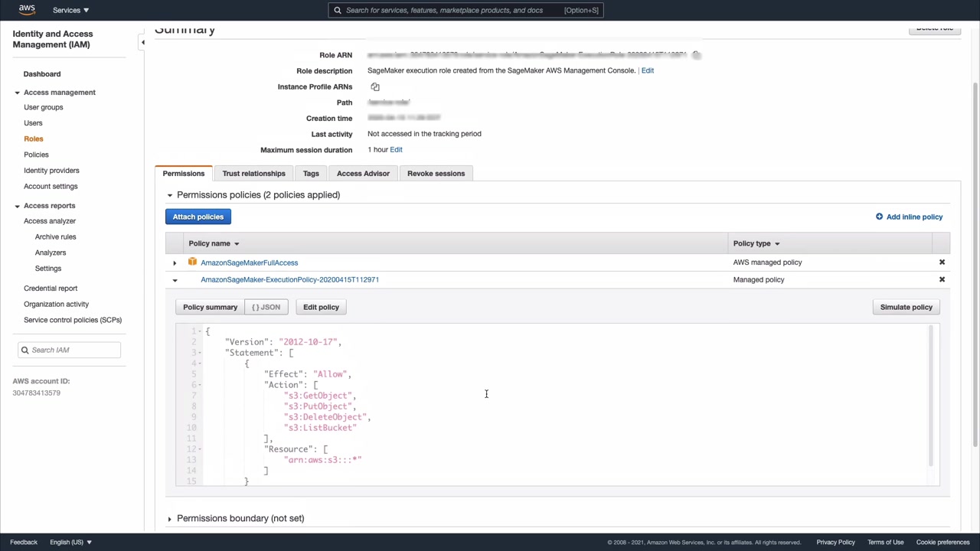Viewport: 980px width, 551px height.
Task: Go to User groups
Action: [44, 107]
